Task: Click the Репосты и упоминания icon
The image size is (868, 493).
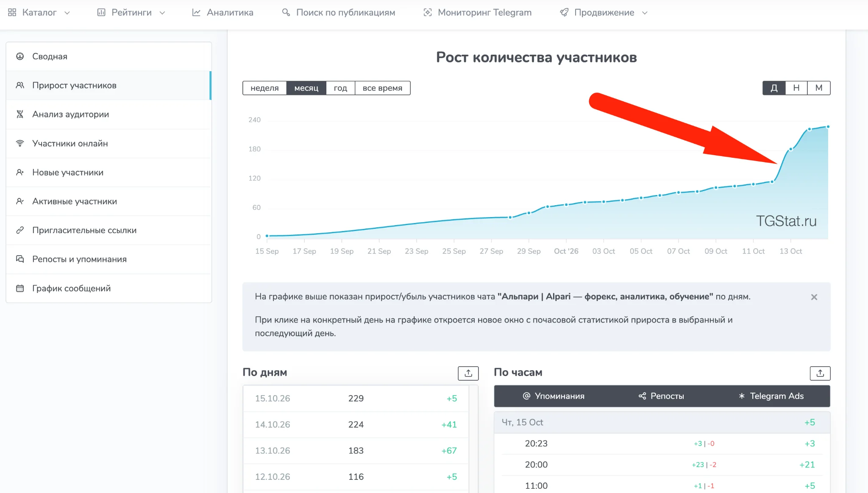Action: click(20, 259)
